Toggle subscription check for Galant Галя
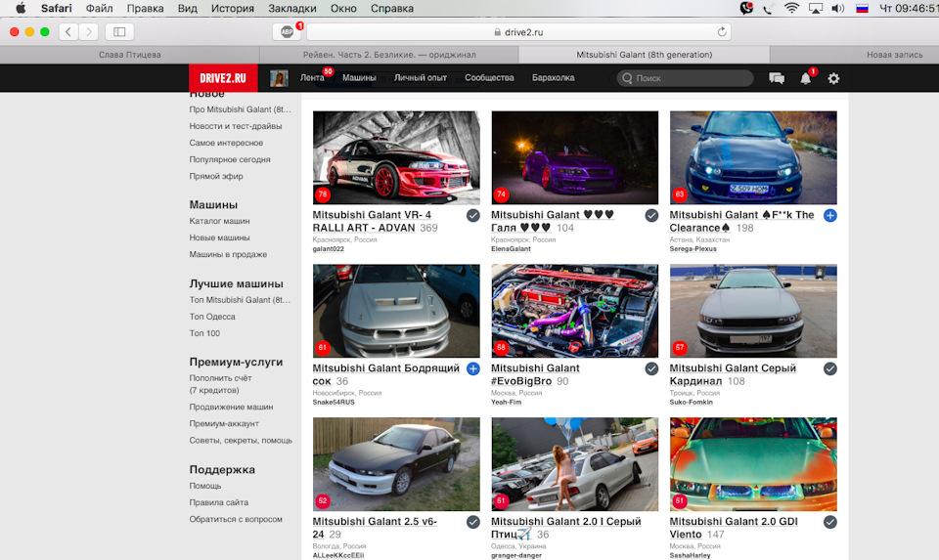The image size is (939, 560). tap(651, 215)
